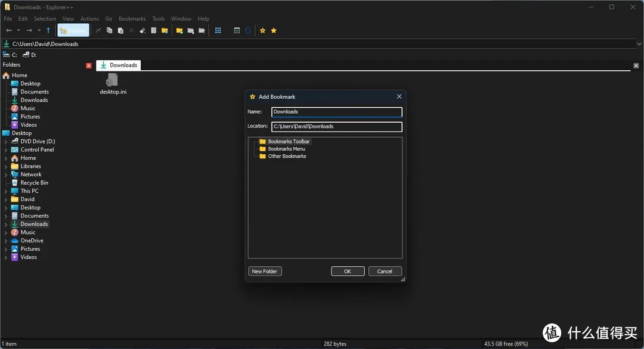
Task: Expand the Network tree node
Action: point(6,174)
